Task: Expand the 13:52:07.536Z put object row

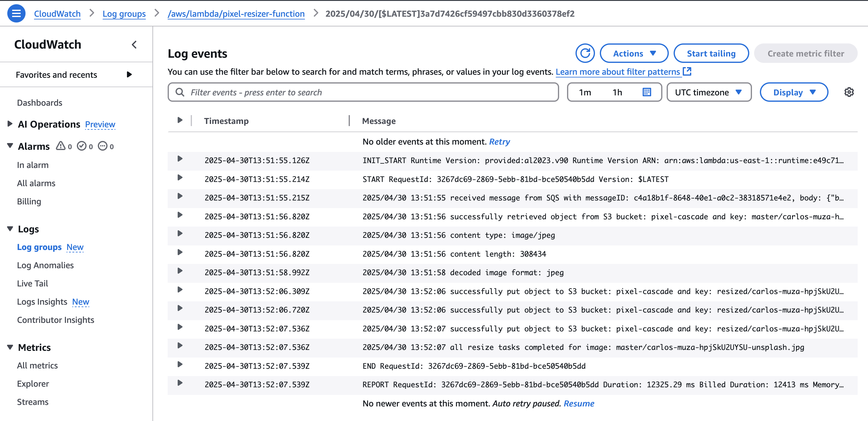Action: coord(180,327)
